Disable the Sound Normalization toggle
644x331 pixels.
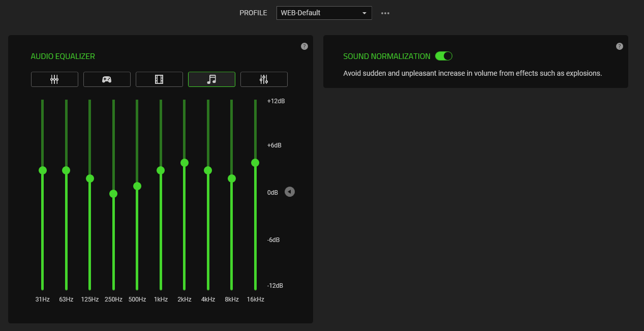coord(444,56)
